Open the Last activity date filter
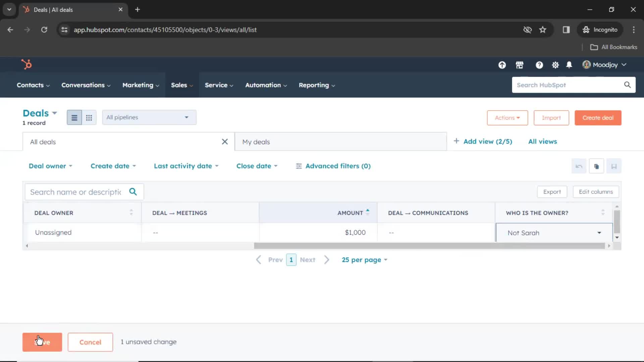644x362 pixels. (x=186, y=166)
